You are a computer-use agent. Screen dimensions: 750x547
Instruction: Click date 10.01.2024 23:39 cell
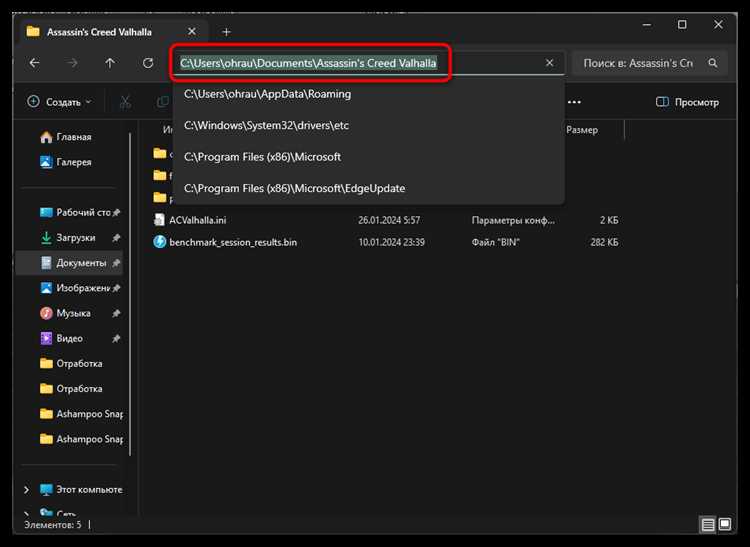391,242
